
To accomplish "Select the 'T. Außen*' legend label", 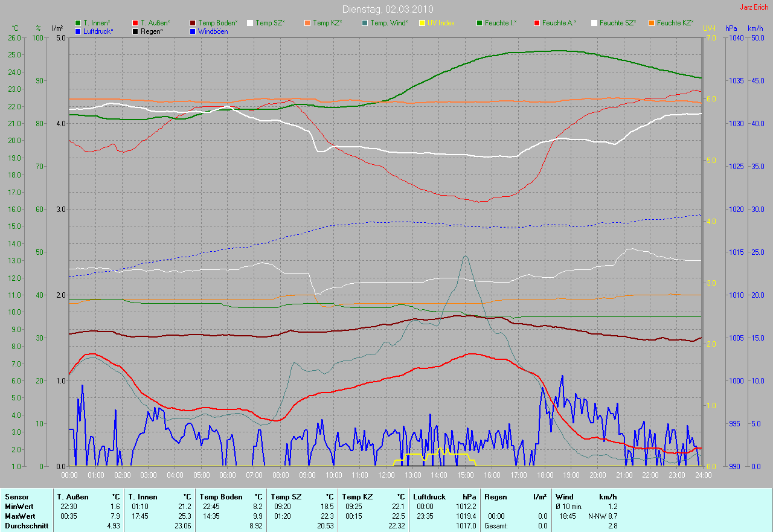I will pyautogui.click(x=155, y=23).
